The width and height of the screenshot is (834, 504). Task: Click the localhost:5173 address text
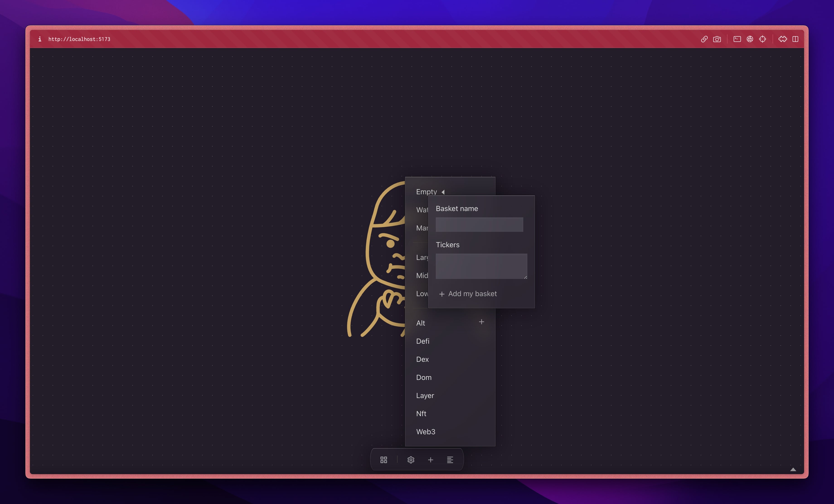click(79, 39)
